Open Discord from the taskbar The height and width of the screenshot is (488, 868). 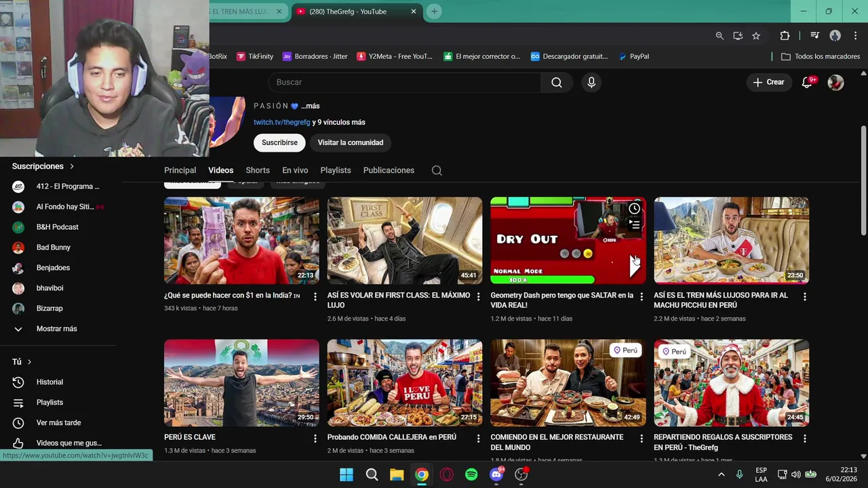pyautogui.click(x=496, y=474)
